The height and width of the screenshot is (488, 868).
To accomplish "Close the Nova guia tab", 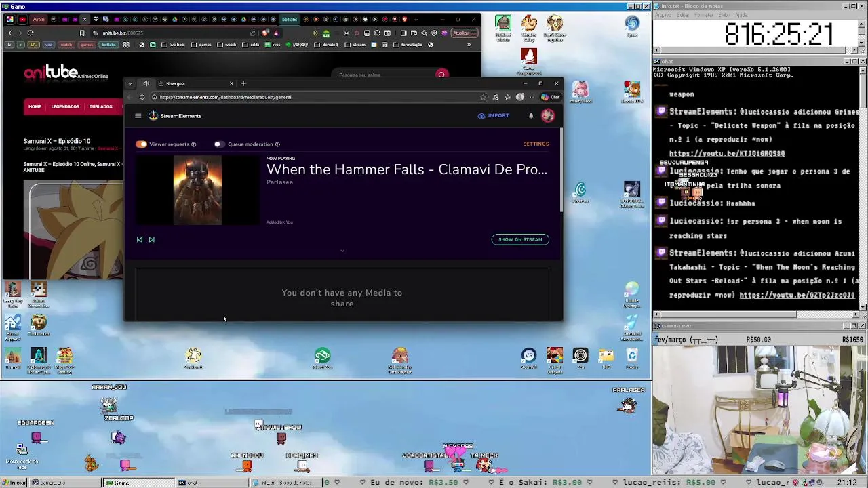I will click(231, 83).
